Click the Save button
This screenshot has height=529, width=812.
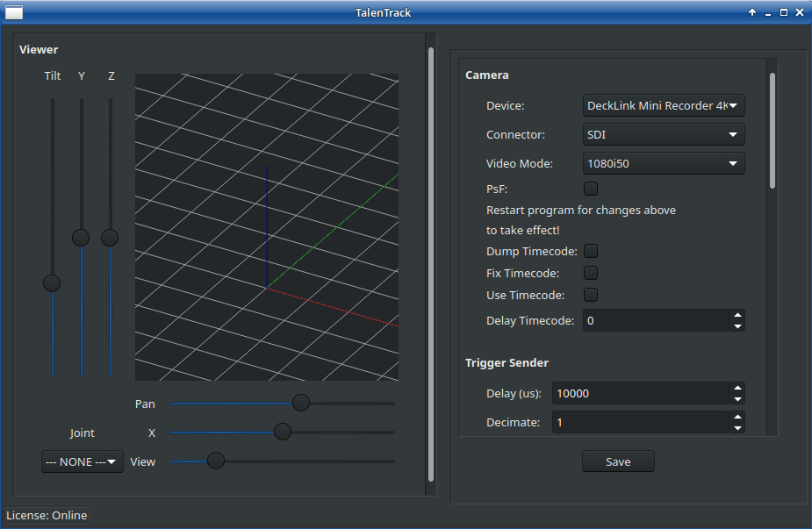pyautogui.click(x=618, y=461)
